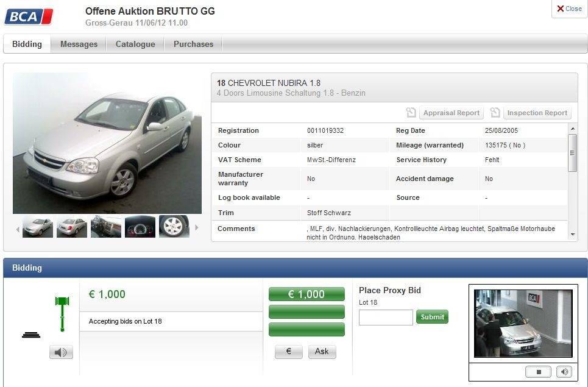Select instrument cluster thumbnail
The image size is (588, 387).
140,227
